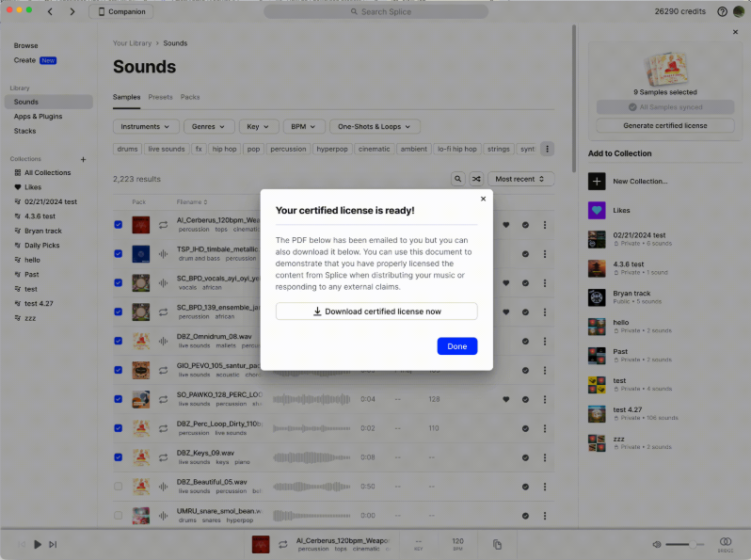This screenshot has width=751, height=560.
Task: Open more tags three-dot menu
Action: (547, 149)
